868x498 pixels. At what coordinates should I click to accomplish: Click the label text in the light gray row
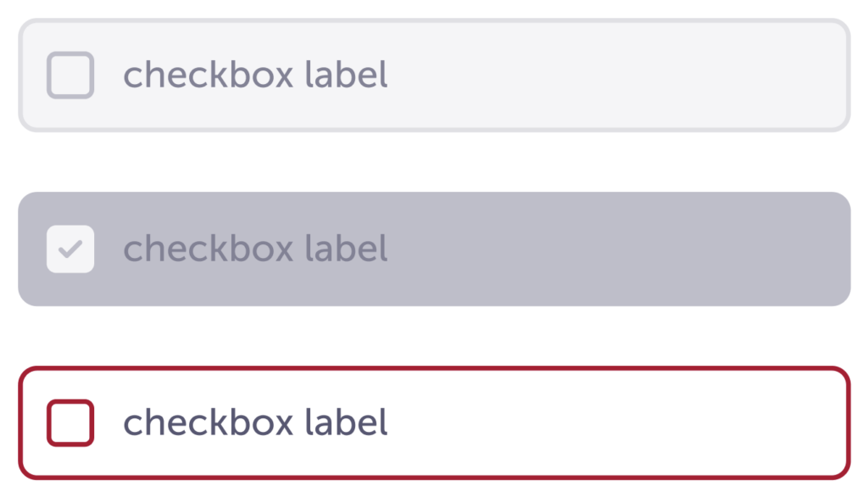[x=255, y=75]
